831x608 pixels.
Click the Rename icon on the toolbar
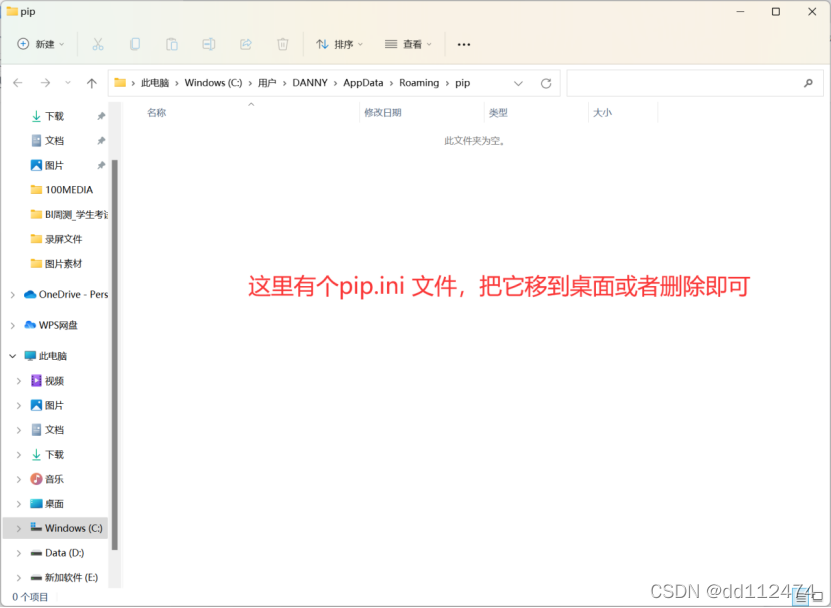211,44
